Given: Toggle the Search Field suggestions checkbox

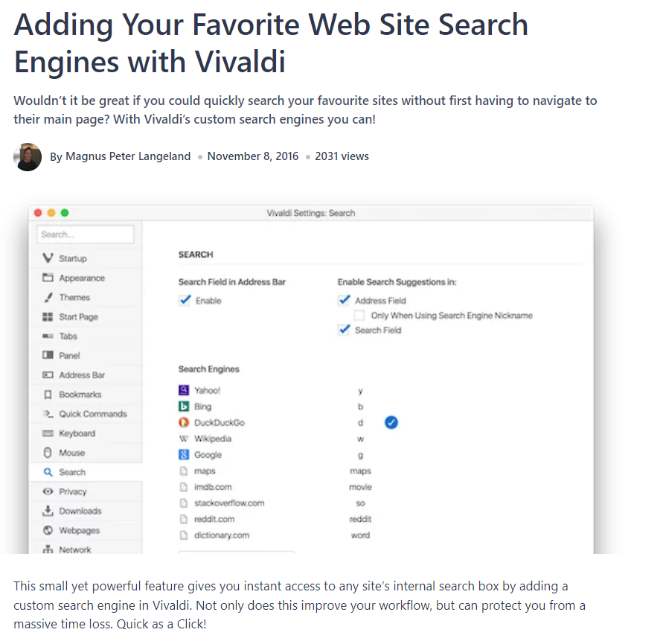Looking at the screenshot, I should [x=344, y=330].
